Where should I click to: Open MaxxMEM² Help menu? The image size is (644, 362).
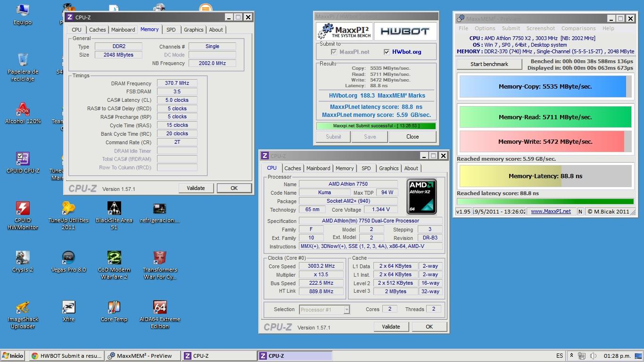tap(609, 28)
